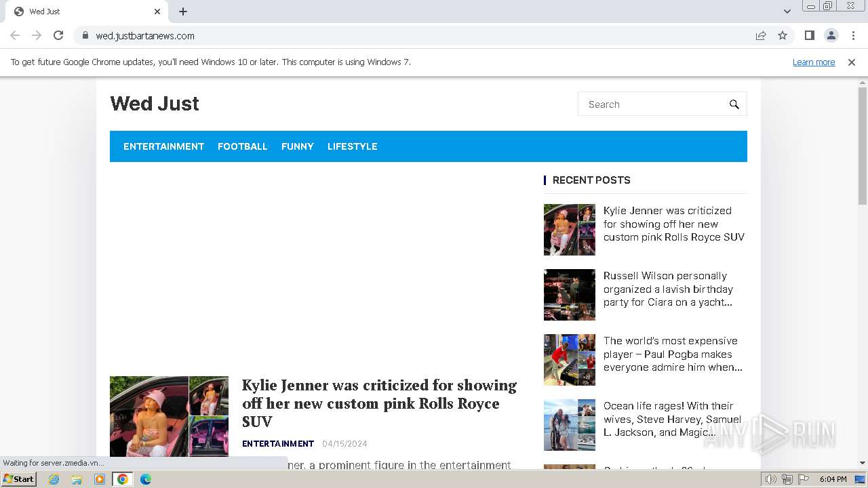Open Windows Explorer folder in taskbar
The image size is (868, 488).
[x=77, y=479]
